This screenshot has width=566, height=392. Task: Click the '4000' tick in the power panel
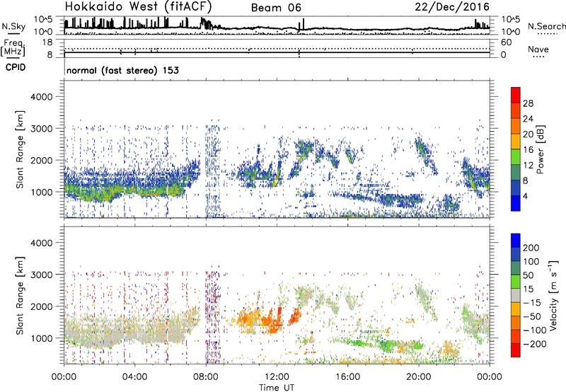42,97
